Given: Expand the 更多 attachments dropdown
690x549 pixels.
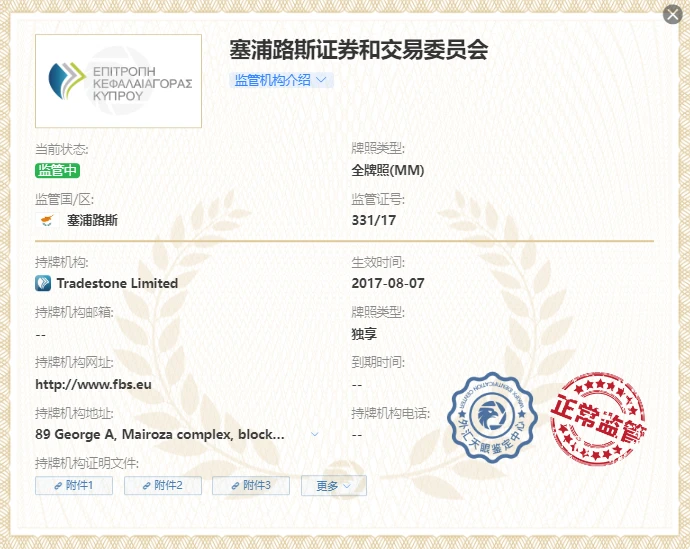Looking at the screenshot, I should pos(334,486).
